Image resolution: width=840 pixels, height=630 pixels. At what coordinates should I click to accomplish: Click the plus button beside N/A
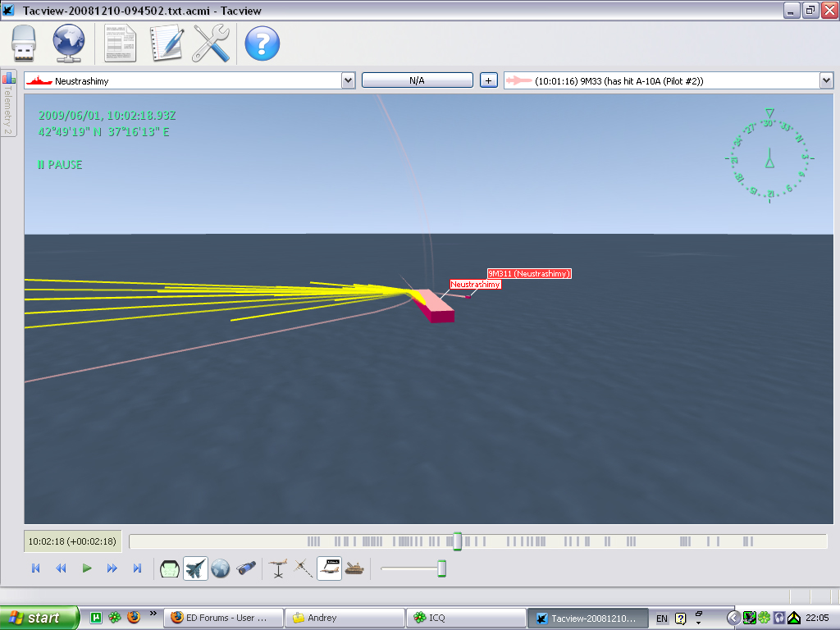coord(489,80)
